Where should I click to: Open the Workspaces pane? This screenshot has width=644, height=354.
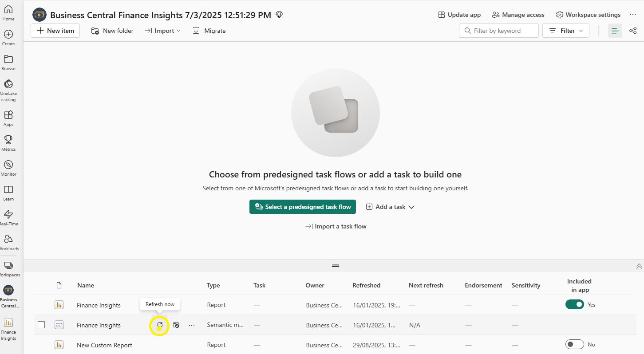(x=8, y=269)
